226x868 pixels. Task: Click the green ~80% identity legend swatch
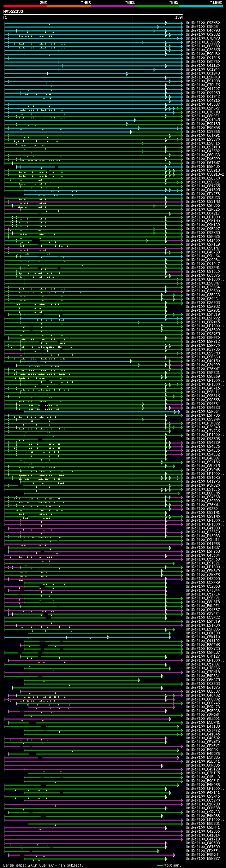[x=156, y=6]
